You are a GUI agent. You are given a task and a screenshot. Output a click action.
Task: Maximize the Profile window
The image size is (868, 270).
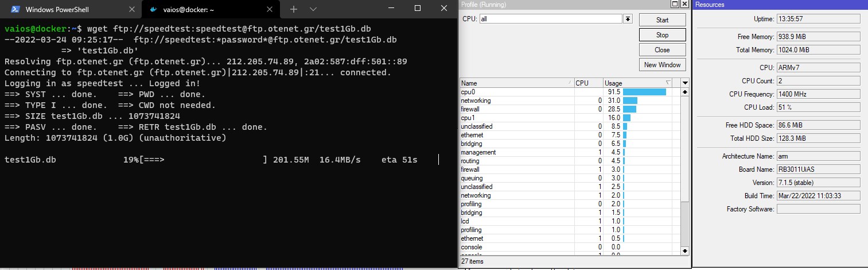(x=676, y=4)
